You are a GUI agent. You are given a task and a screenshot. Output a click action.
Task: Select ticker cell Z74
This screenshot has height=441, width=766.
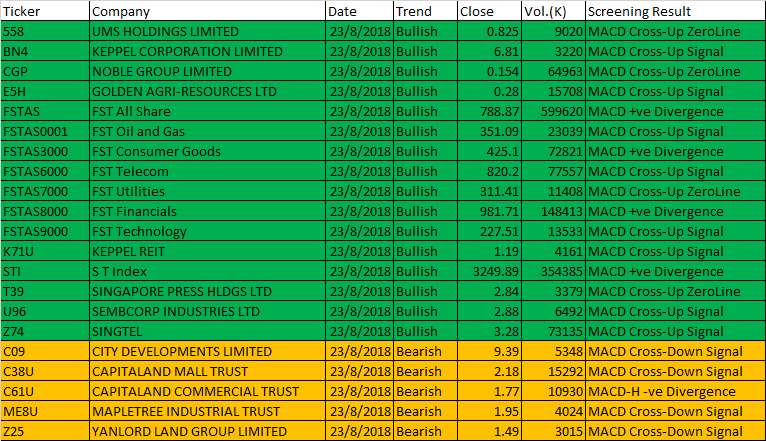coord(45,332)
